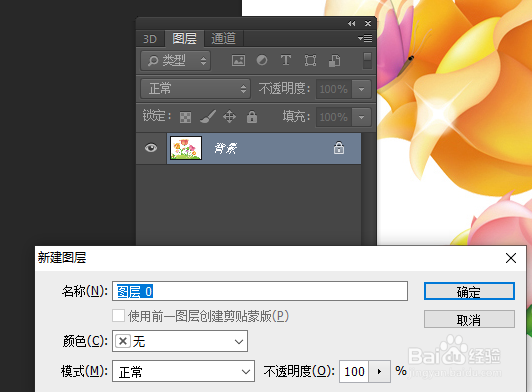Viewport: 532px width, 392px height.
Task: Close the Layers panel
Action: pyautogui.click(x=368, y=23)
